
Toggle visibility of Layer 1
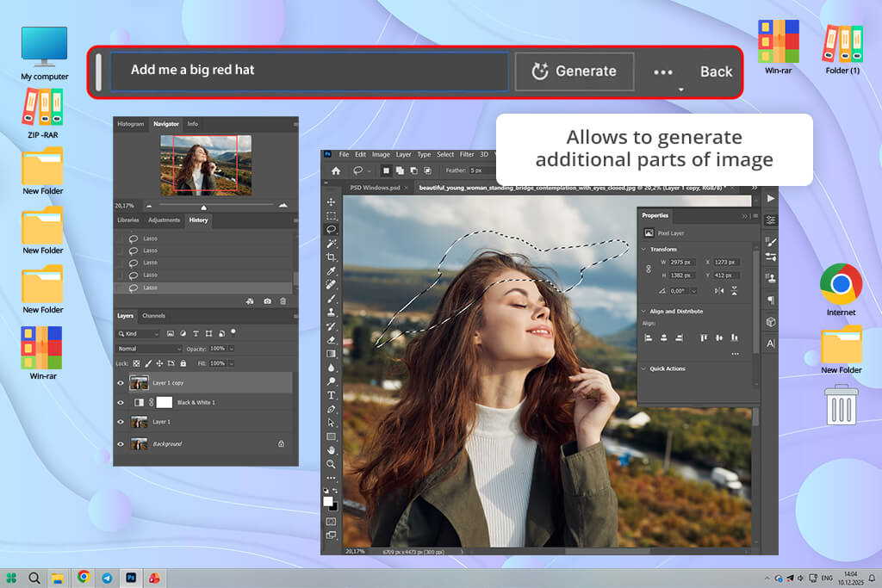121,422
